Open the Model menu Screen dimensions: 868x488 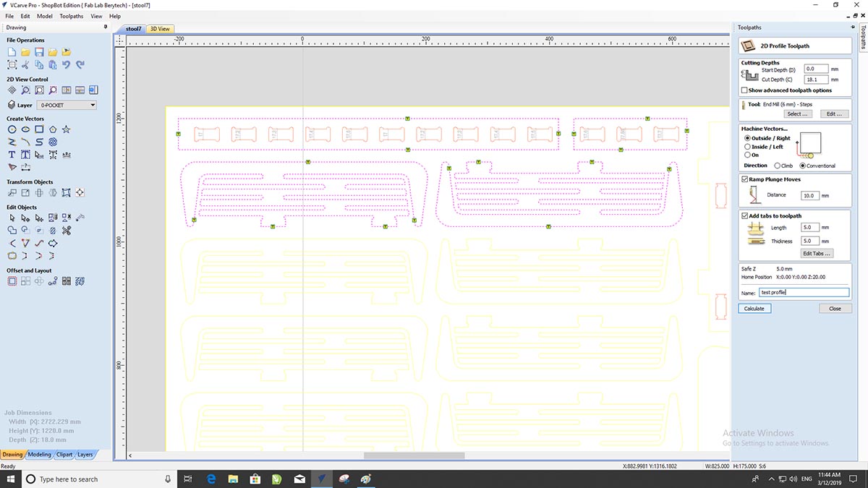(45, 16)
